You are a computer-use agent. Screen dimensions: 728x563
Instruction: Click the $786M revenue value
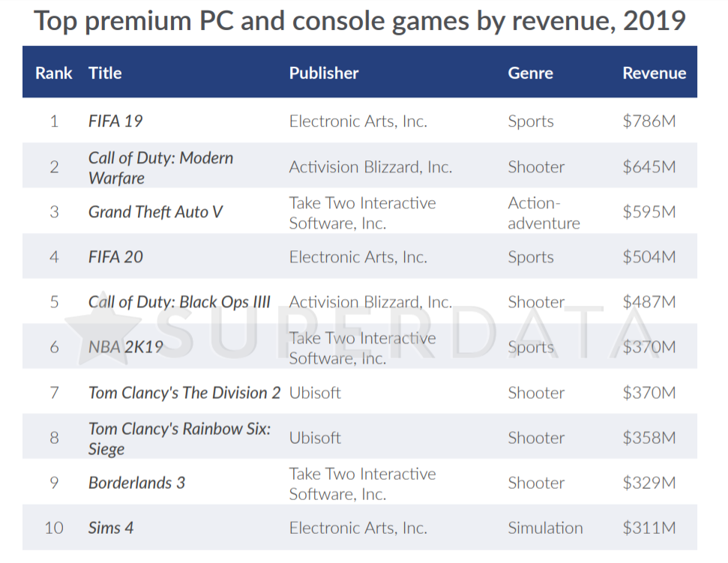649,121
